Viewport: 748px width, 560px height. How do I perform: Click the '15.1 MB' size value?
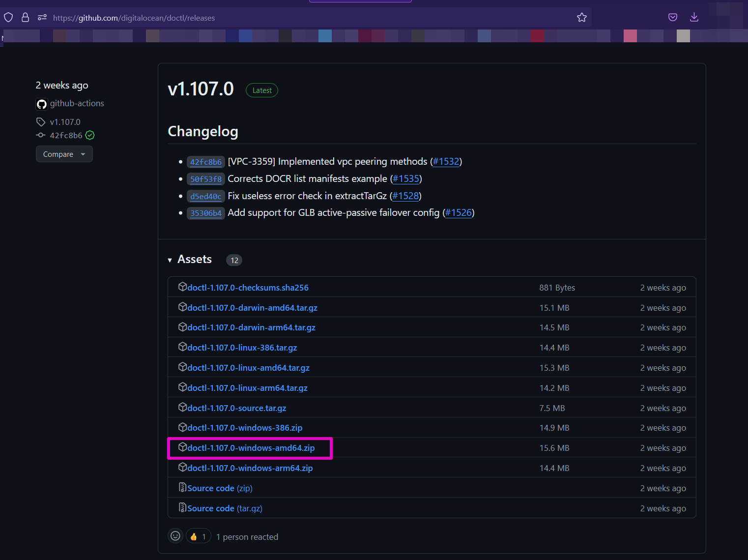554,308
